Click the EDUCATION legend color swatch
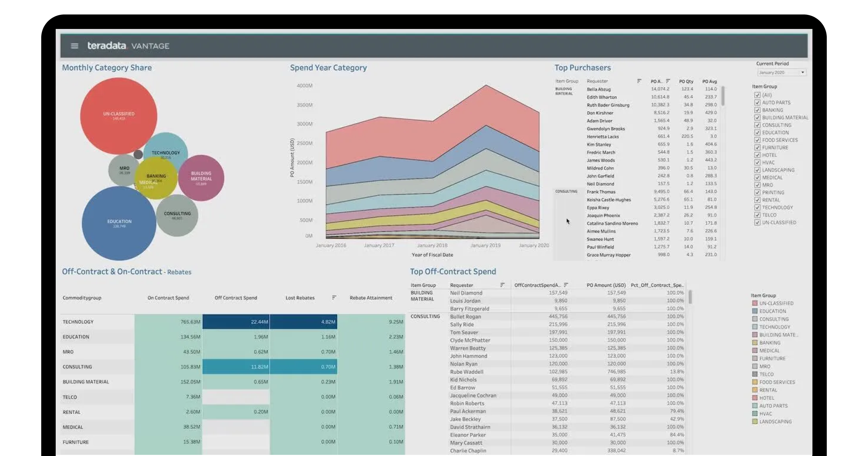Image resolution: width=868 pixels, height=456 pixels. point(755,311)
